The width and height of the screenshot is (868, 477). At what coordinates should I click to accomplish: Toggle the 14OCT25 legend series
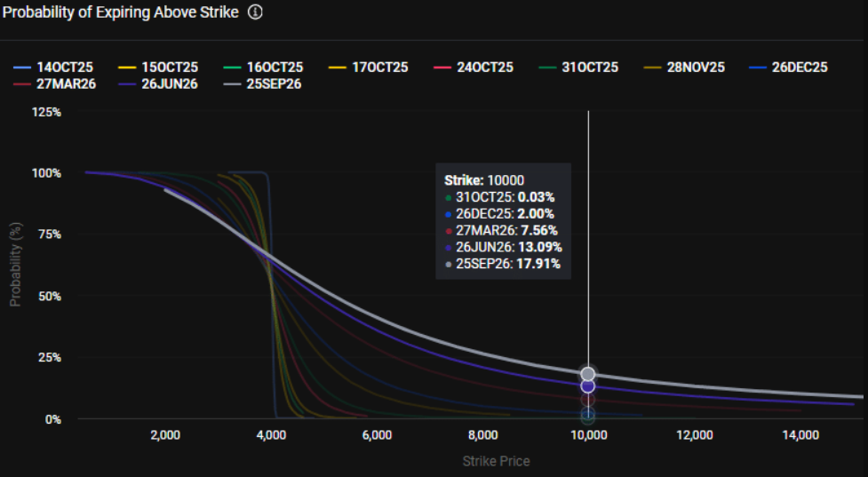point(53,67)
